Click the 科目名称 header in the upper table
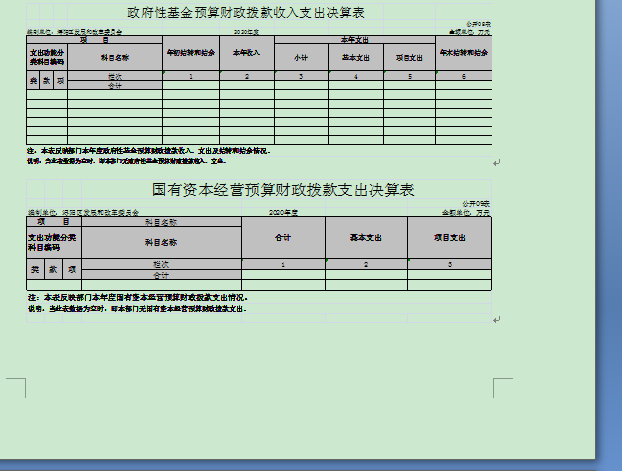 [x=114, y=58]
